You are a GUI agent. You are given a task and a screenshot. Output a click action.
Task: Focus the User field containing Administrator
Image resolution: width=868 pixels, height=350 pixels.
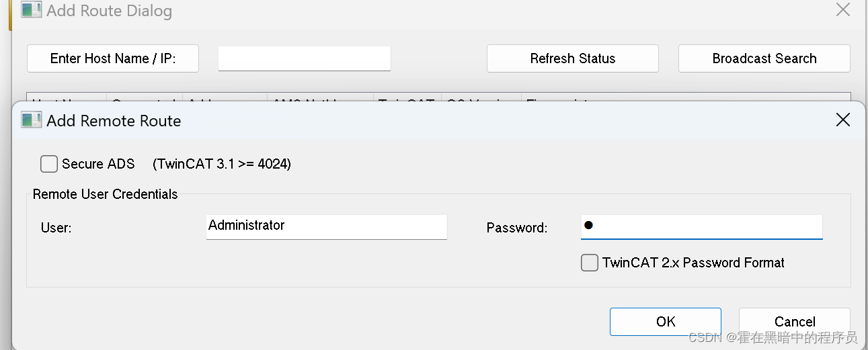327,227
